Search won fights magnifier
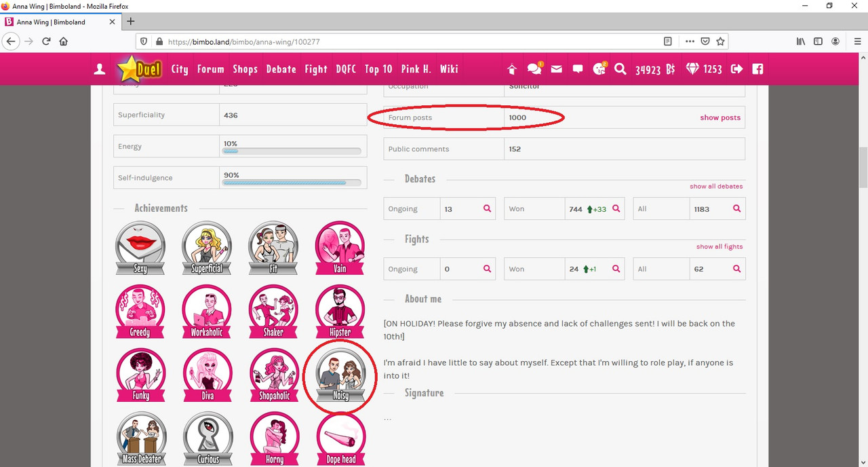This screenshot has width=868, height=467. (x=616, y=269)
